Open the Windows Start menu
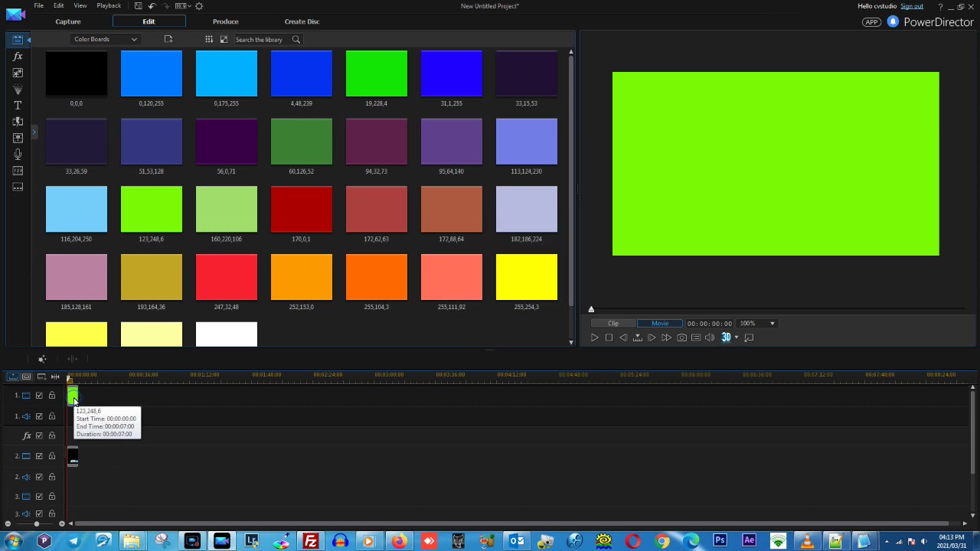980x551 pixels. pyautogui.click(x=13, y=541)
